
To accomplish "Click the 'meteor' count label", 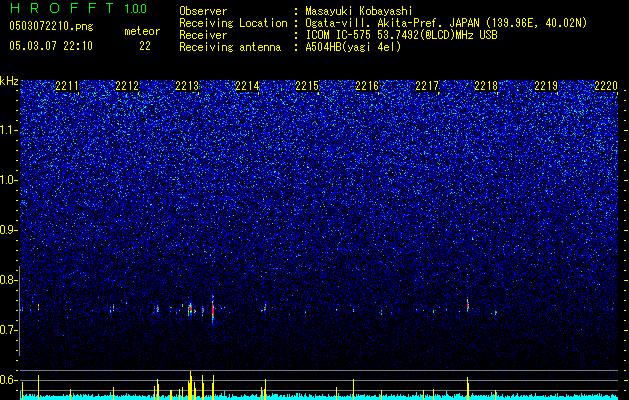I will tap(142, 32).
